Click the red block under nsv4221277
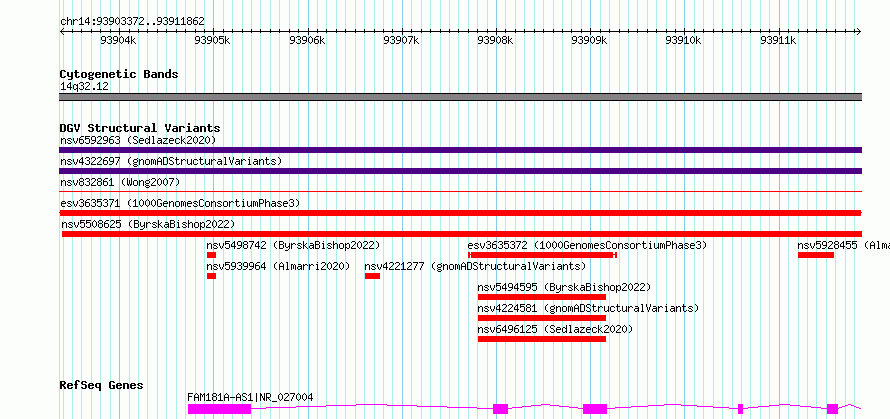The height and width of the screenshot is (419, 890). pos(372,276)
